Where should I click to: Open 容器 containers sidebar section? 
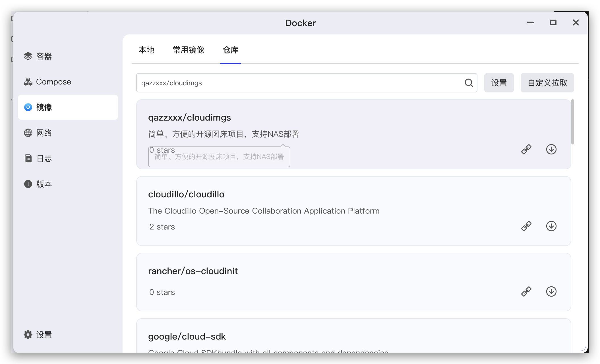[44, 56]
